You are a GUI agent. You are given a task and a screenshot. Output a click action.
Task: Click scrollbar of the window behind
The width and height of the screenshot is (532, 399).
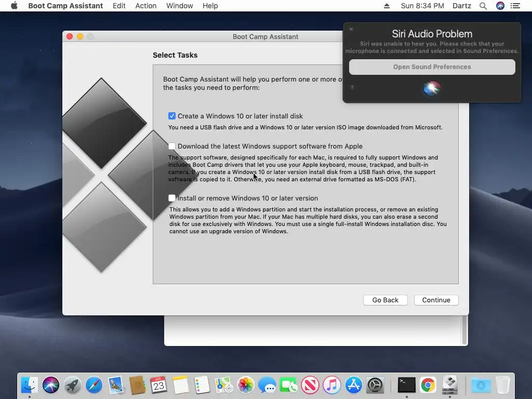pyautogui.click(x=464, y=330)
